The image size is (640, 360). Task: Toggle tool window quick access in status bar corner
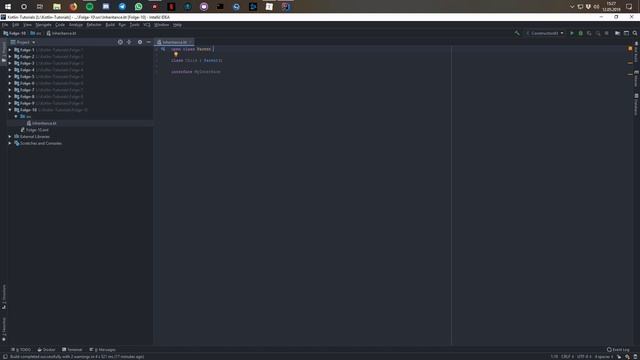point(5,357)
